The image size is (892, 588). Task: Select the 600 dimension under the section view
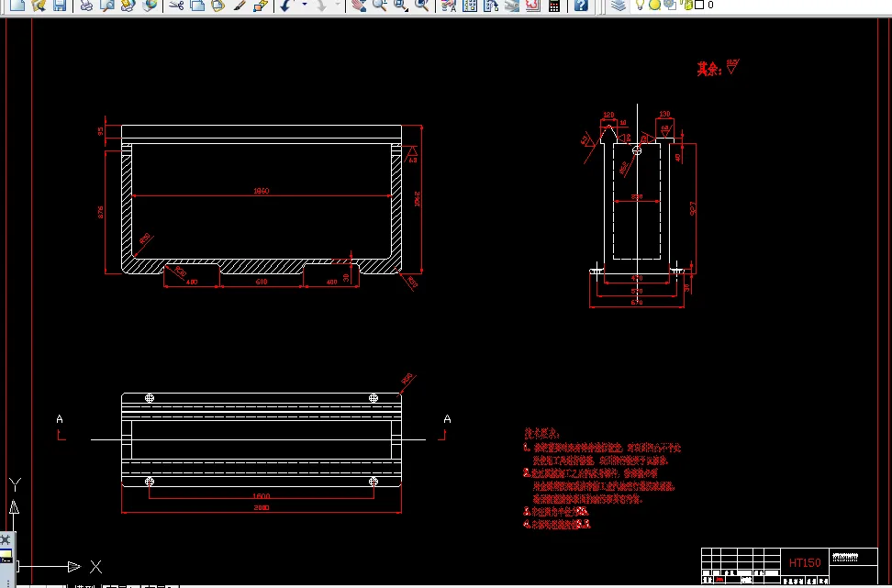click(262, 282)
